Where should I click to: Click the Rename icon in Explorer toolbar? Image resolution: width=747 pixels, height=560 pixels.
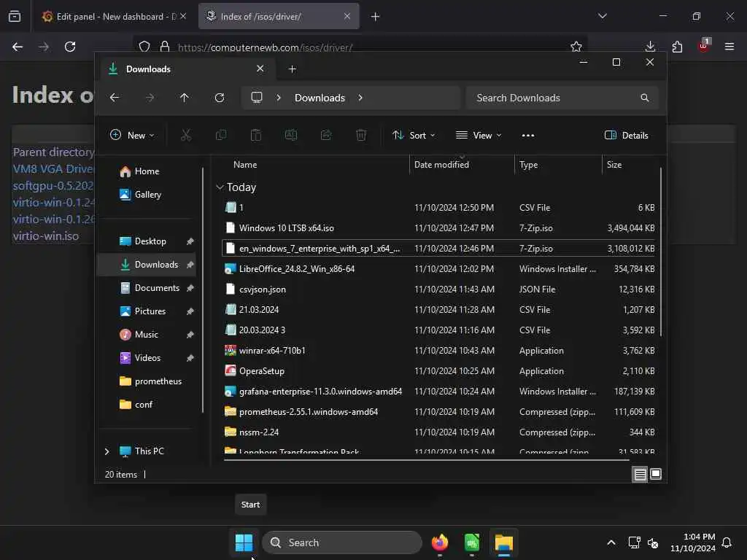(291, 135)
